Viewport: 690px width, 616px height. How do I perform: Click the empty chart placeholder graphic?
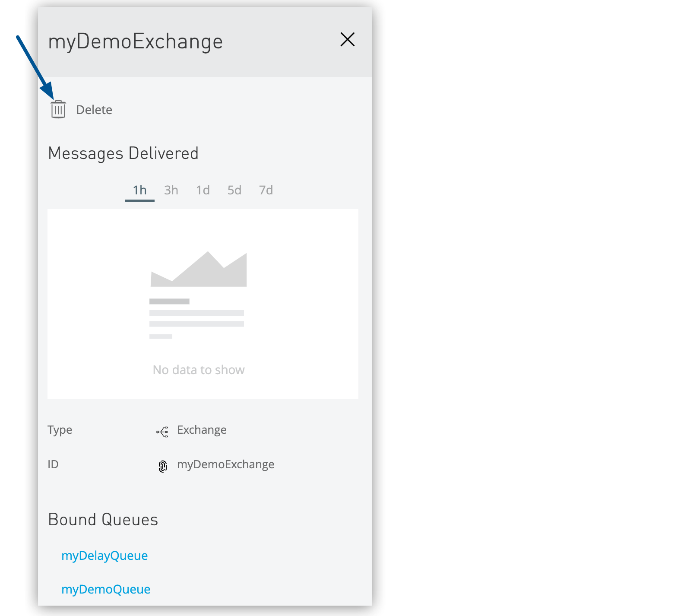tap(198, 294)
